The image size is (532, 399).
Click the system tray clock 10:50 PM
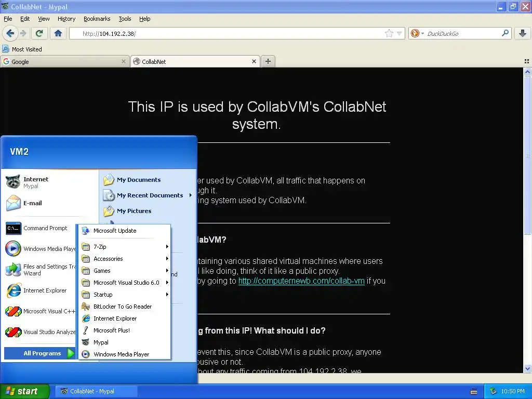point(513,391)
